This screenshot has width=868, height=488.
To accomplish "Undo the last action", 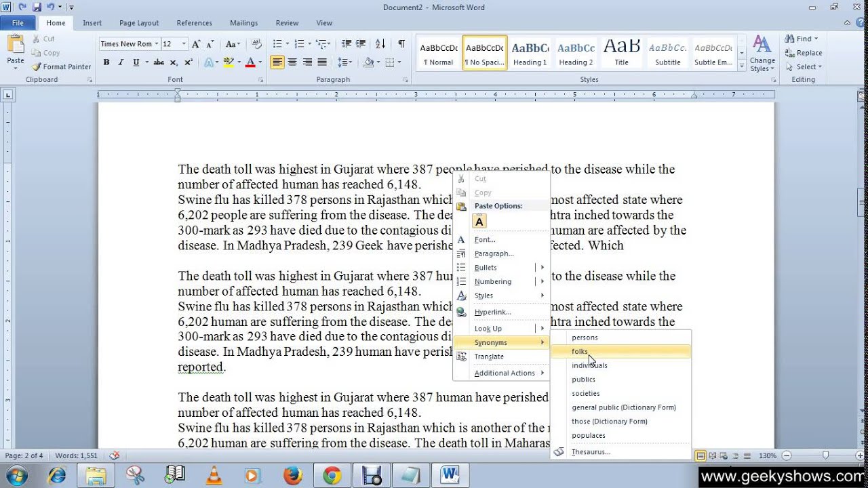I will coord(50,7).
